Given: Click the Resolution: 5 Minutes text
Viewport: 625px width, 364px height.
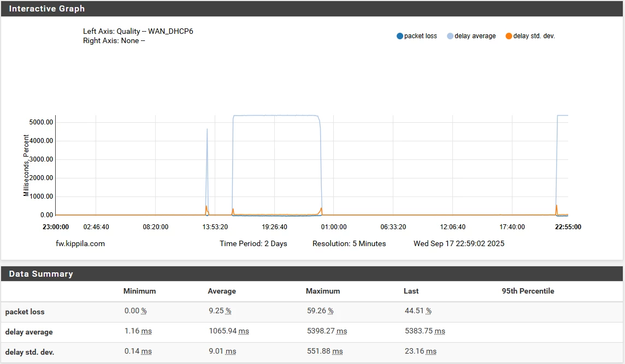Looking at the screenshot, I should coord(349,244).
